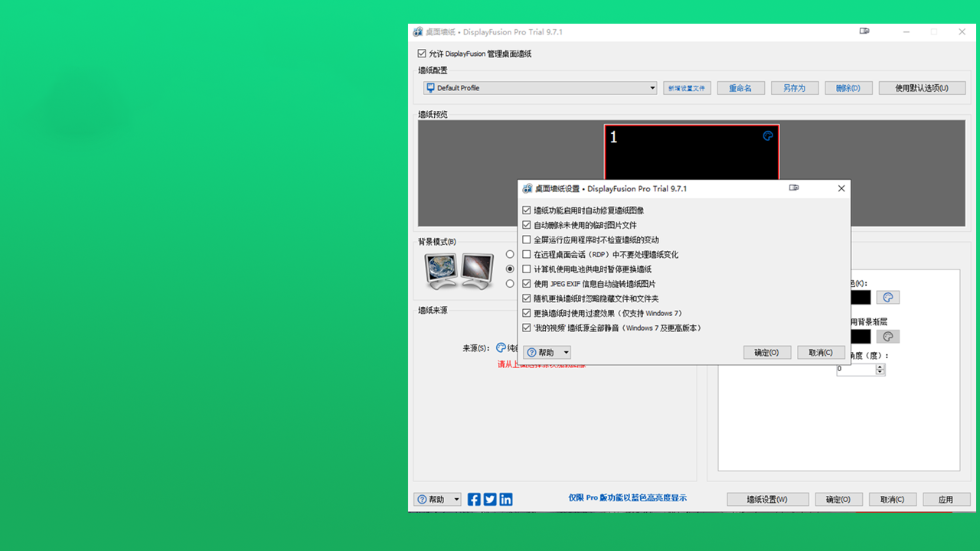Uncheck 更换墙纸时使用过渡效果 option
The height and width of the screenshot is (551, 980).
tap(527, 313)
